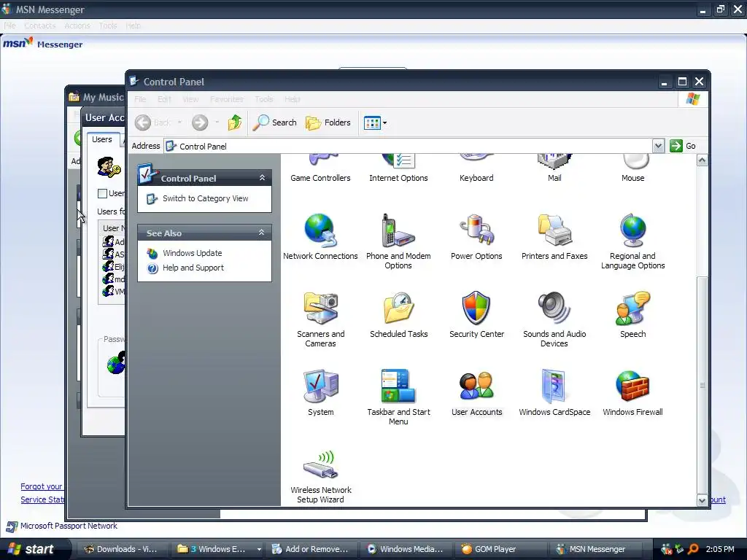Open the Windows Update link
The image size is (747, 560).
192,253
